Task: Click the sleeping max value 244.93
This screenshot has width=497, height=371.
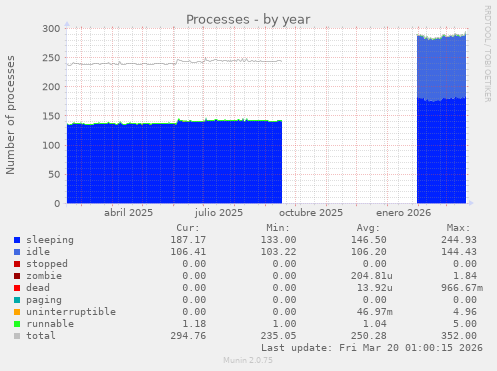Action: click(459, 240)
